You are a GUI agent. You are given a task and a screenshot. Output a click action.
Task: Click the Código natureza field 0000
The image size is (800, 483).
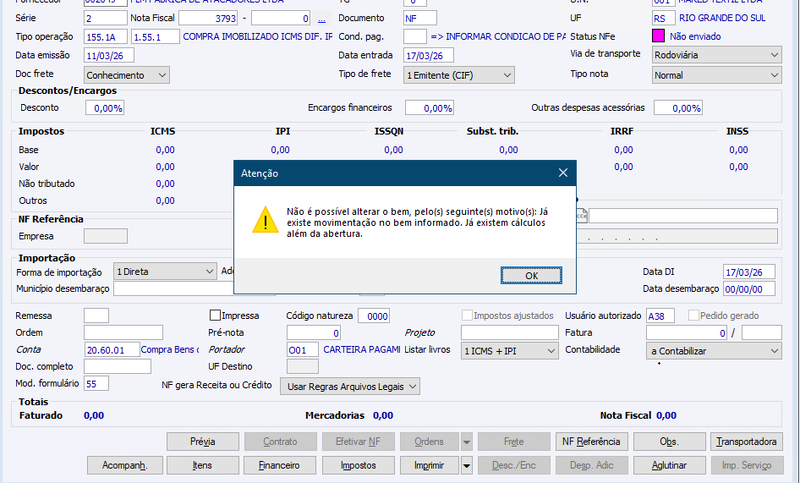point(373,316)
